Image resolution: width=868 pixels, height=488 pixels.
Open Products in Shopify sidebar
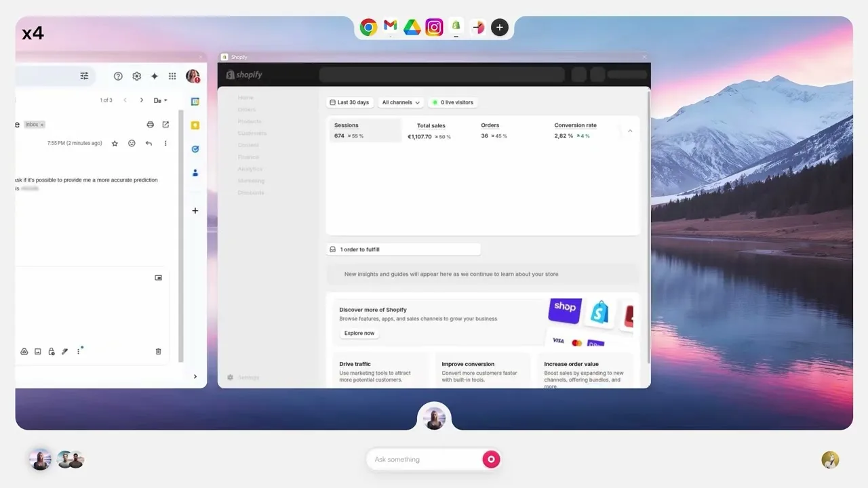click(250, 121)
